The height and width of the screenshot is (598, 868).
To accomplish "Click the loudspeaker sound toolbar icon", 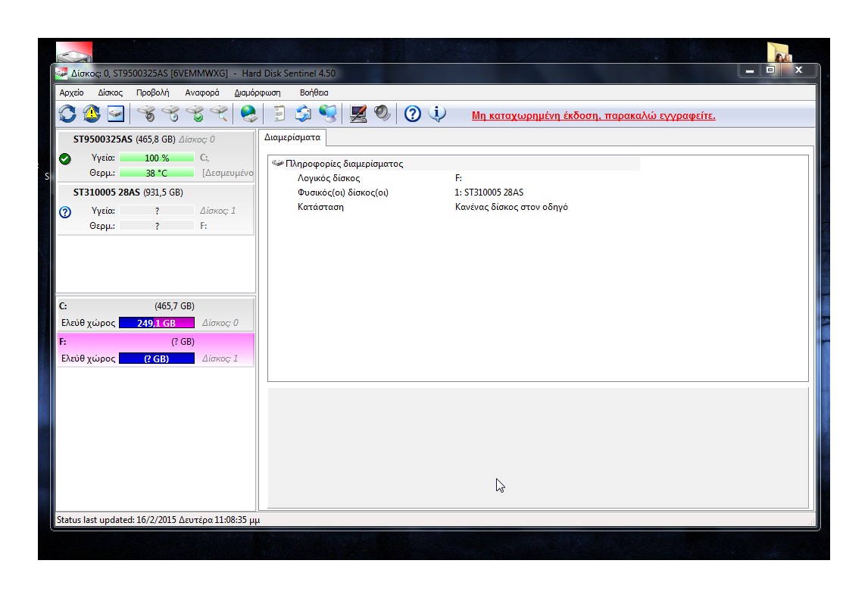I will tap(382, 114).
